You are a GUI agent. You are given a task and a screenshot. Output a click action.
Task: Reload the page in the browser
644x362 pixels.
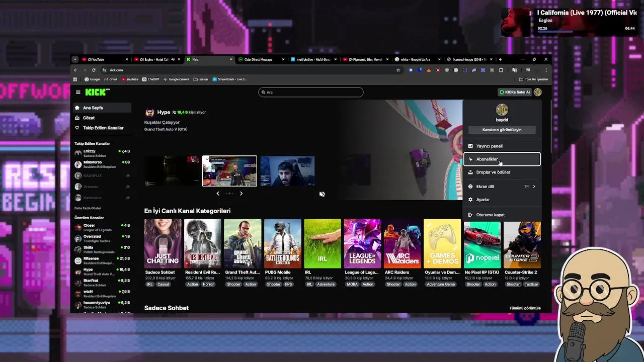tap(94, 70)
